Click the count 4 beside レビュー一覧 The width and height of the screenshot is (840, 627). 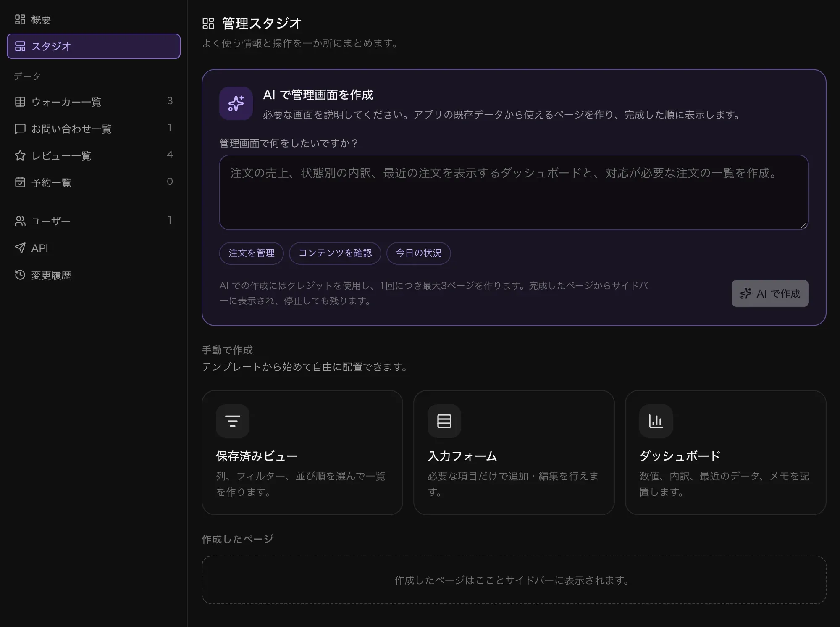coord(170,155)
